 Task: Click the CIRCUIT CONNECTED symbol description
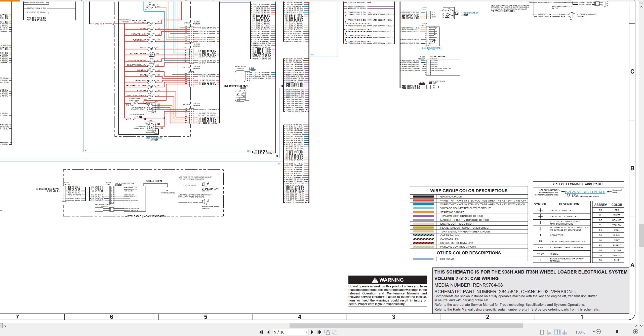(561, 211)
